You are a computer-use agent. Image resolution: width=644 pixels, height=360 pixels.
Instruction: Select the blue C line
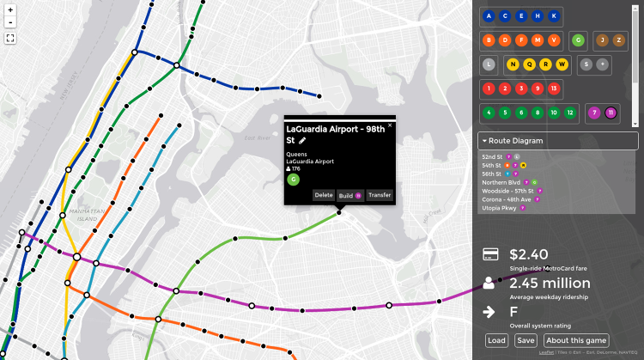point(505,16)
